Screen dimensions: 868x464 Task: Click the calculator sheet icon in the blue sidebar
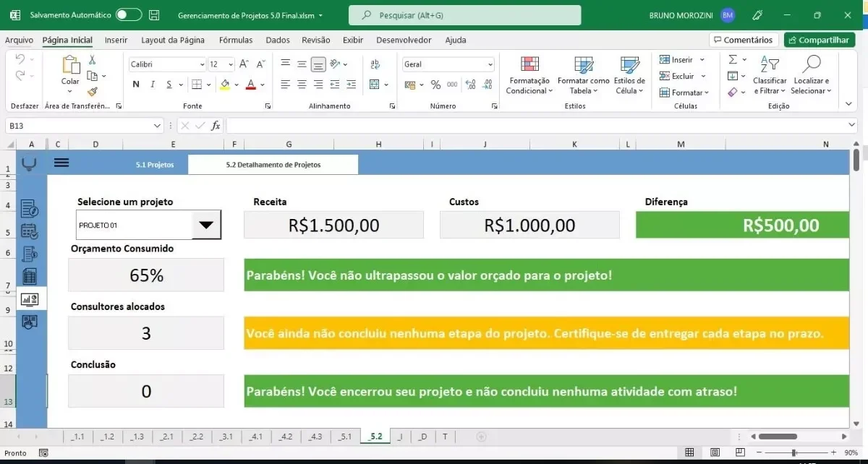[x=30, y=276]
